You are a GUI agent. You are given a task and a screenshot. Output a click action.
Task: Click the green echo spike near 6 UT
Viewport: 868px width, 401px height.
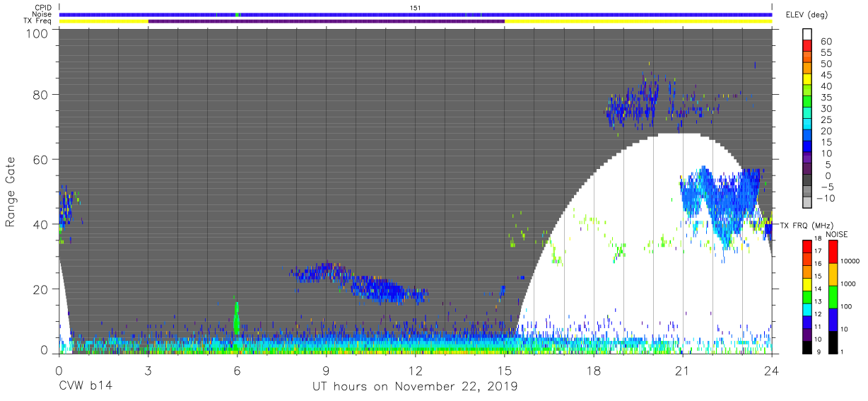237,318
